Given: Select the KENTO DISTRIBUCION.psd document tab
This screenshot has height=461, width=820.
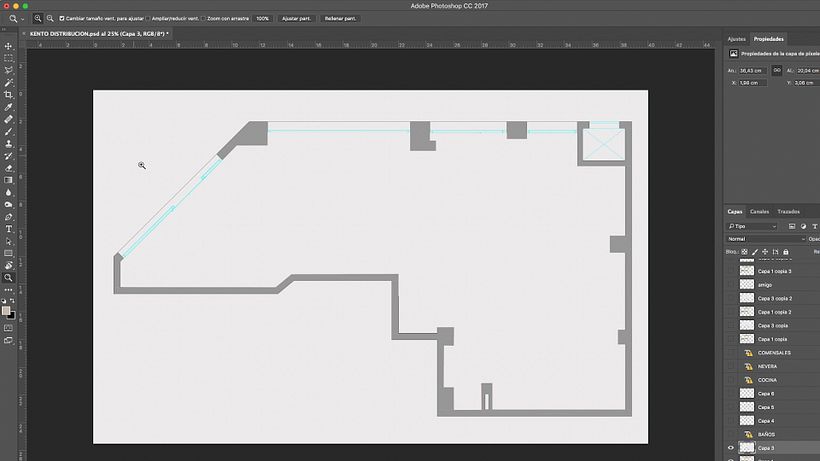Looking at the screenshot, I should [99, 34].
